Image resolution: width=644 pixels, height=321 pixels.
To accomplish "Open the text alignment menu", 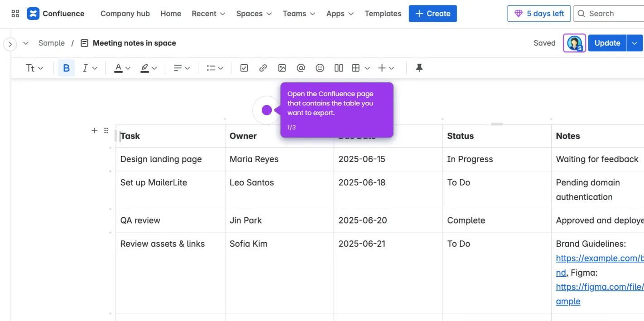I will click(x=182, y=68).
